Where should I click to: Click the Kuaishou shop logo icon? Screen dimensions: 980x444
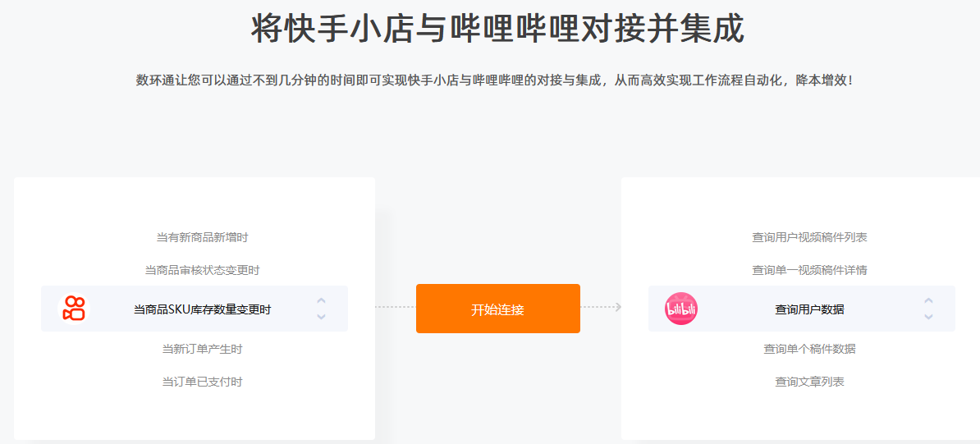[74, 309]
